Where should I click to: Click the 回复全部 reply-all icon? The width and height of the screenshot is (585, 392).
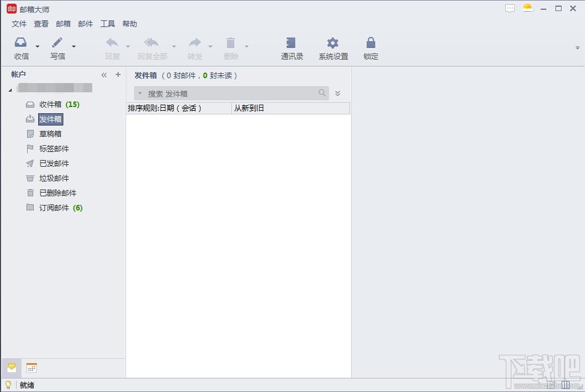151,42
